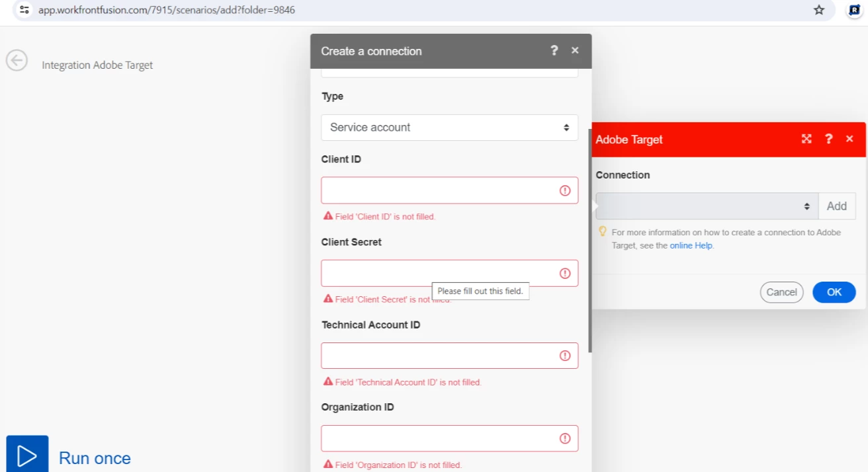868x472 pixels.
Task: Click the Integration Adobe Target scenario title
Action: point(97,65)
